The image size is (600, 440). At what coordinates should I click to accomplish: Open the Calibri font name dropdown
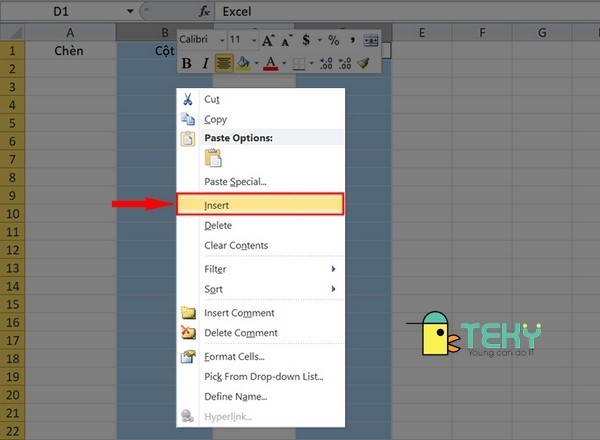point(222,40)
